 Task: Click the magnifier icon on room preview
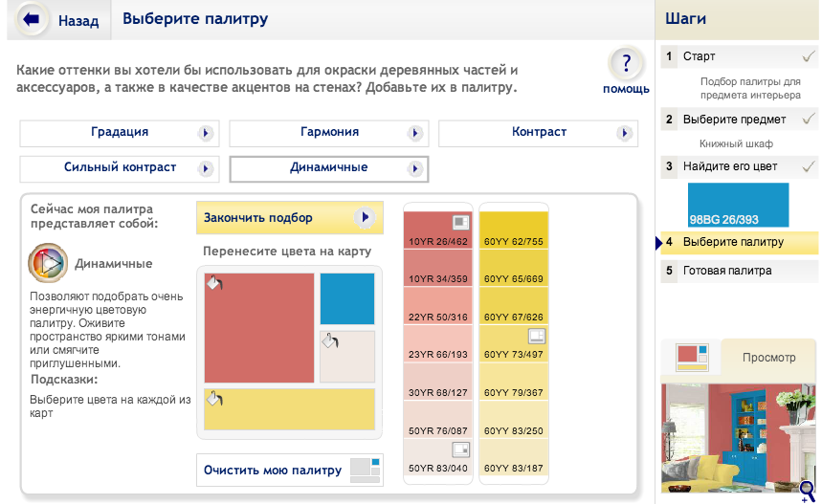[x=807, y=491]
